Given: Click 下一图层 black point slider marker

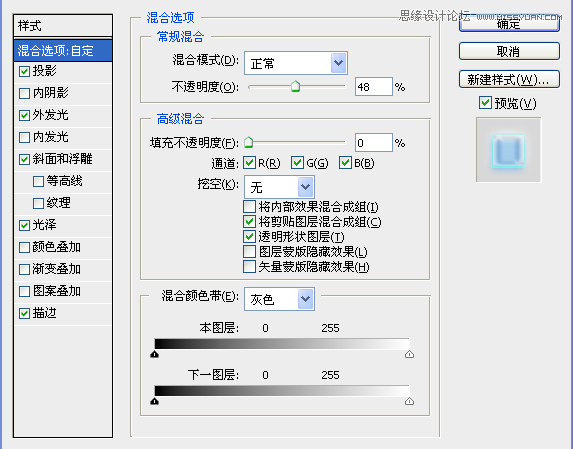Looking at the screenshot, I should click(x=155, y=401).
